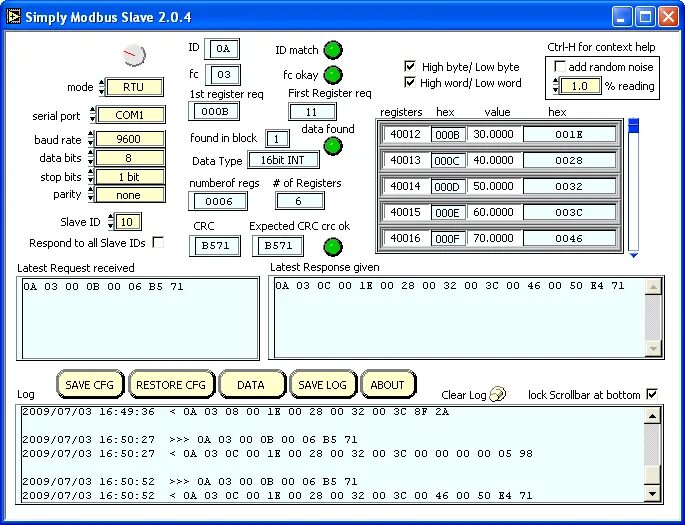Click the Log panel scroll down arrow
The width and height of the screenshot is (685, 525).
pyautogui.click(x=652, y=494)
